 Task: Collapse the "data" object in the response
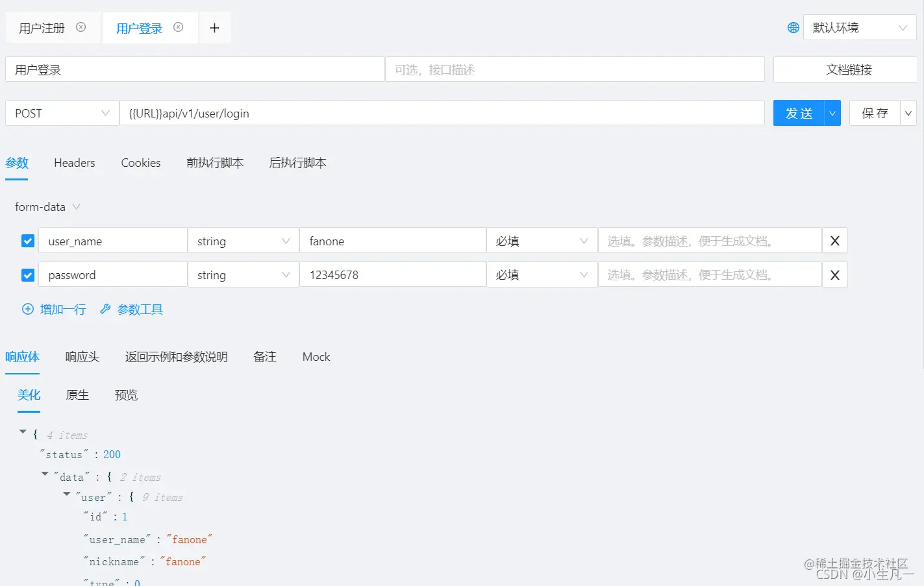click(x=45, y=474)
